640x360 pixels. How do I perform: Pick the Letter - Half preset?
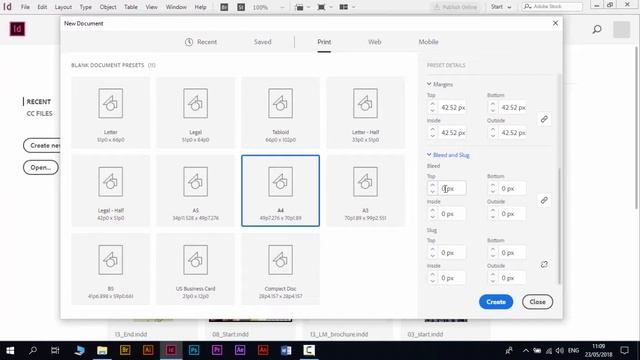tap(365, 113)
